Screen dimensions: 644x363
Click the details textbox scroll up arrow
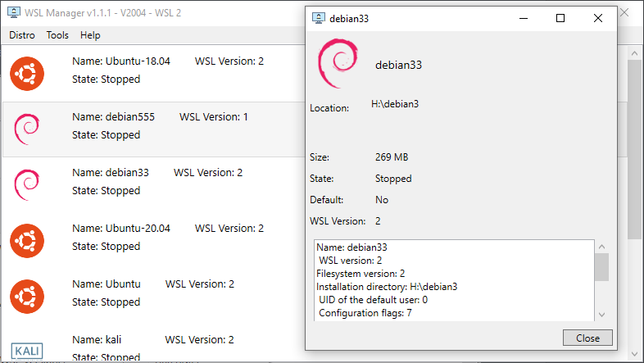pos(601,247)
